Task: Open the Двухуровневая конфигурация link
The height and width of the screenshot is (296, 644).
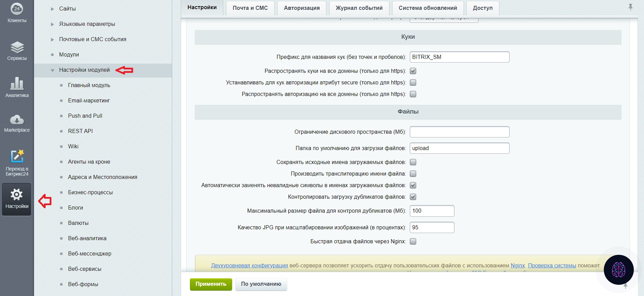Action: [249, 265]
